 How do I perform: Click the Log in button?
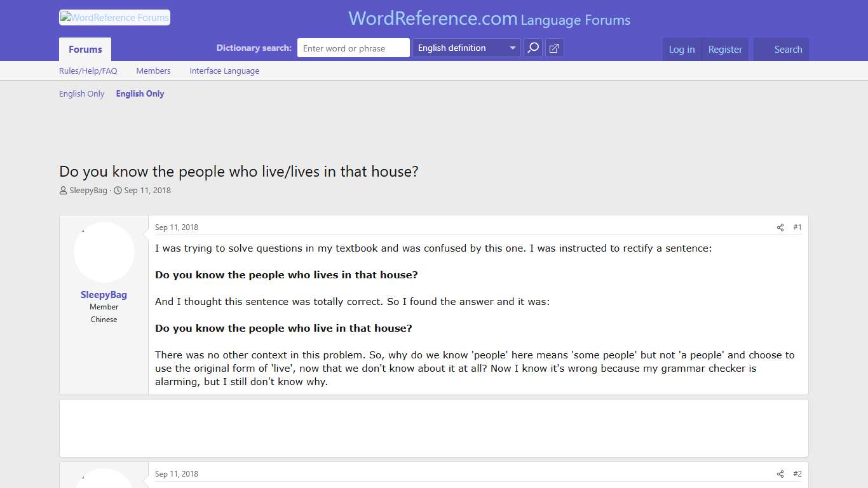coord(681,49)
